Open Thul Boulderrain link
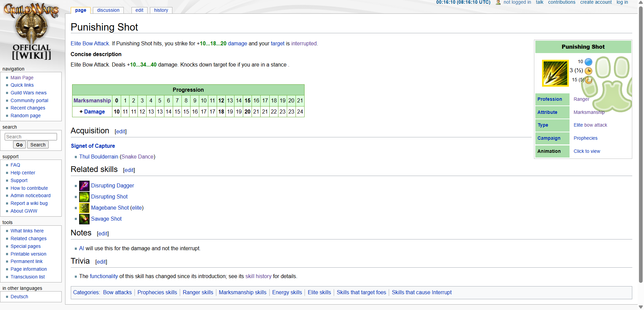Screen dimensions: 644x310 (99, 157)
